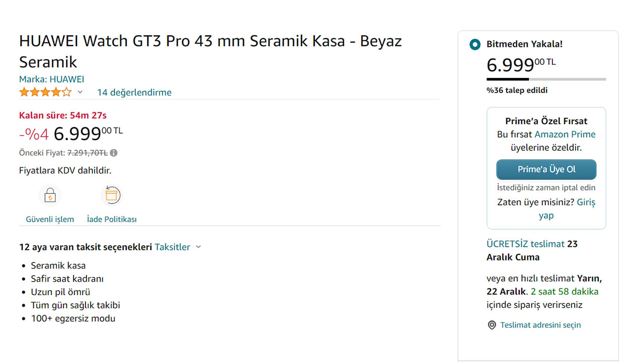Expand the star rating dropdown chevron

click(x=80, y=93)
